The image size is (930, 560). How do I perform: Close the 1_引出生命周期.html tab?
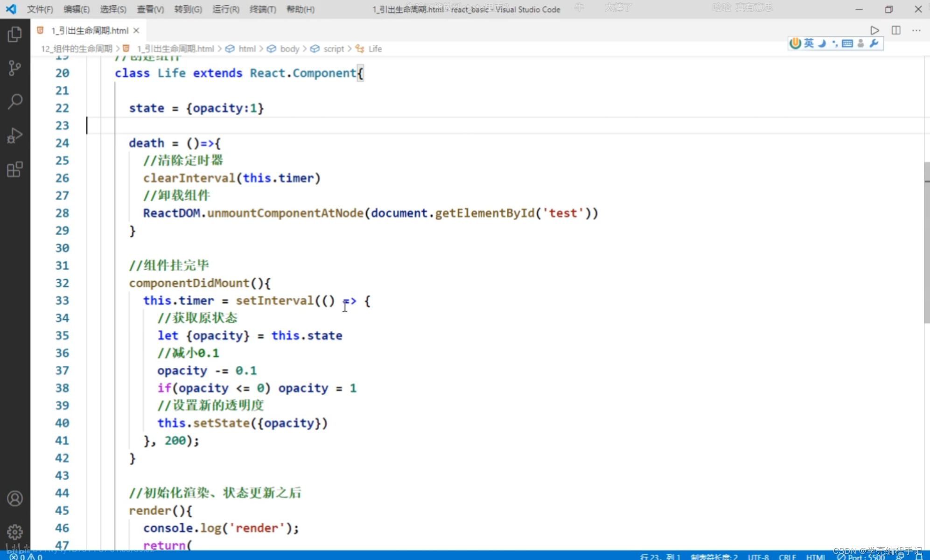(x=136, y=30)
